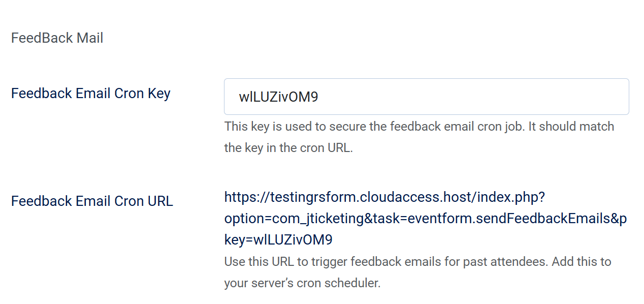Click the word "Key" in the Cron Key label

(x=158, y=94)
